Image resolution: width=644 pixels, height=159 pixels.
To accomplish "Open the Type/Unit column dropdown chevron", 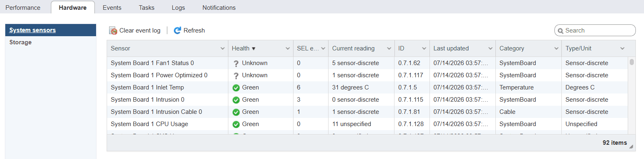I will [622, 48].
